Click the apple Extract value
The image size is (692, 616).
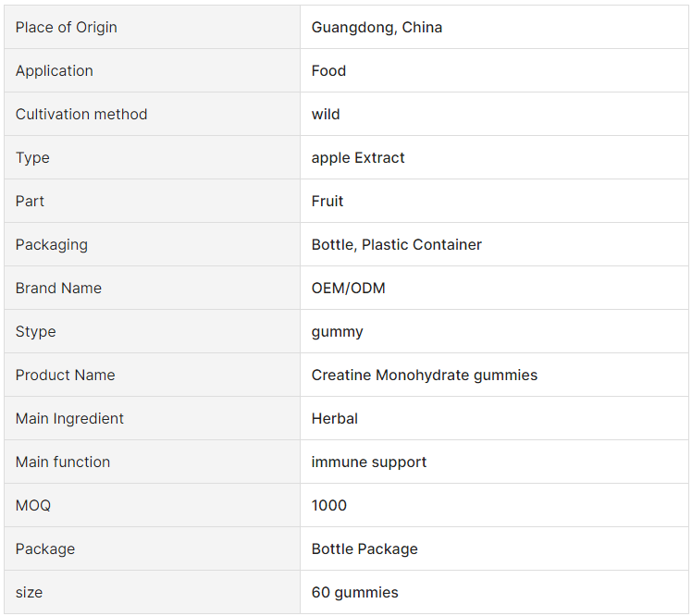coord(357,157)
